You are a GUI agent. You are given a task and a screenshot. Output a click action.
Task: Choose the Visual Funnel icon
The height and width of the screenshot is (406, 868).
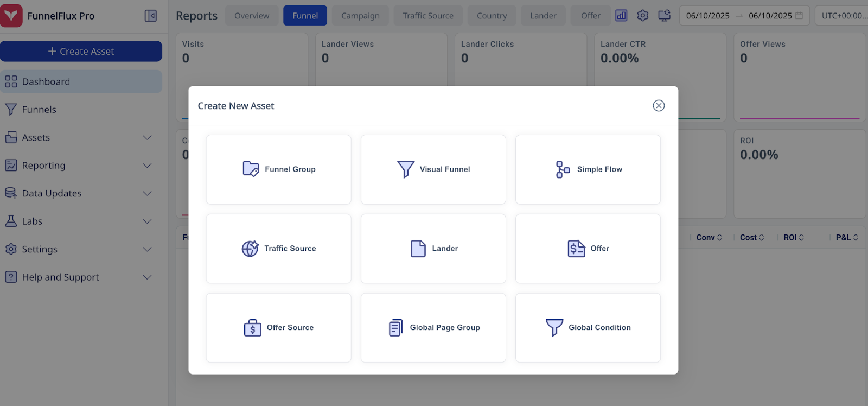[405, 169]
